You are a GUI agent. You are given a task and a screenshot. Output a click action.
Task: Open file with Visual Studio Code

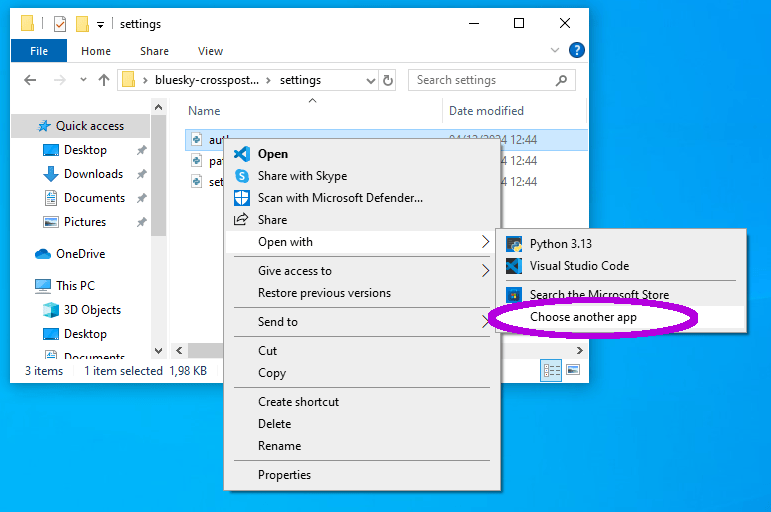point(579,266)
